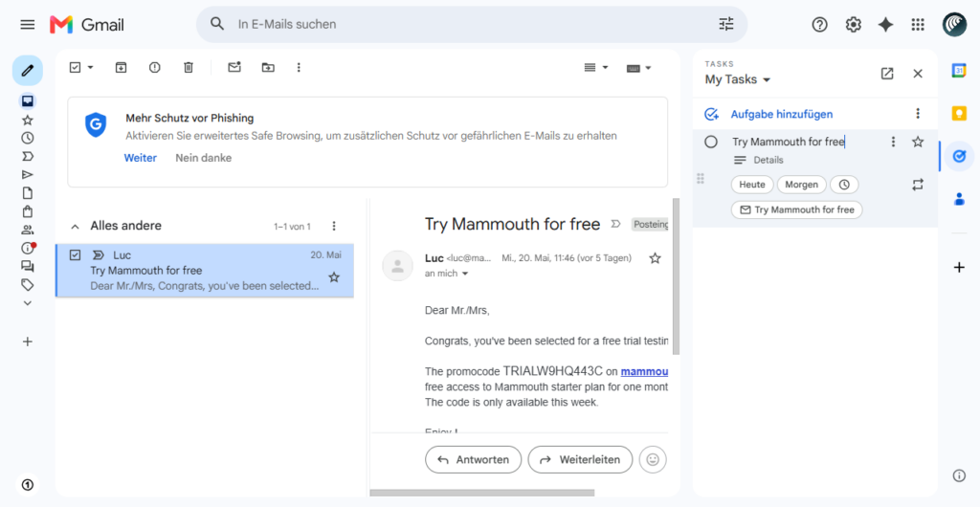Open Google Tasks side panel icon
Viewport: 980px width, 507px height.
[x=959, y=156]
